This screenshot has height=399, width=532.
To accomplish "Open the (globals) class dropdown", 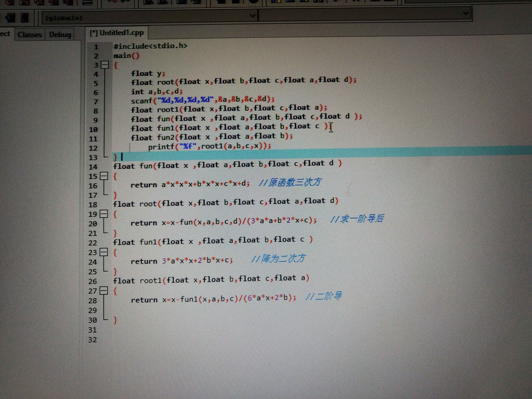I will pos(252,16).
